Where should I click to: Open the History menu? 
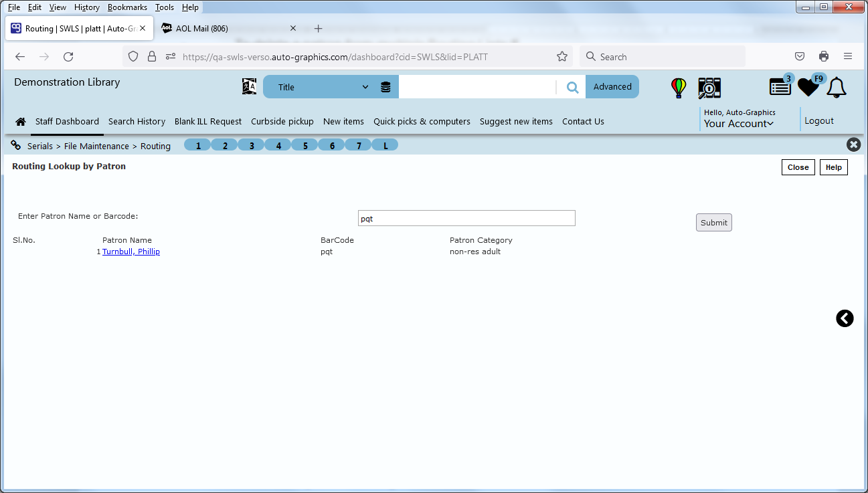click(x=87, y=7)
